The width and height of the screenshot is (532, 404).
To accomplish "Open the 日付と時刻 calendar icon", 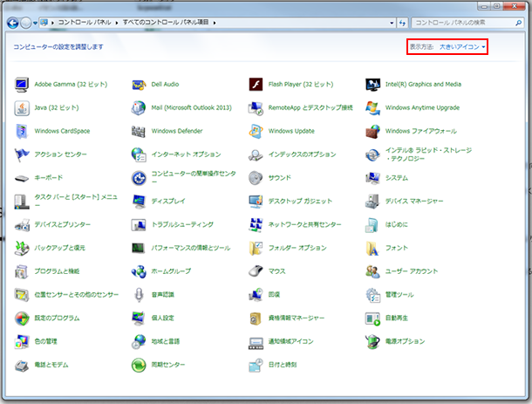I will point(256,365).
